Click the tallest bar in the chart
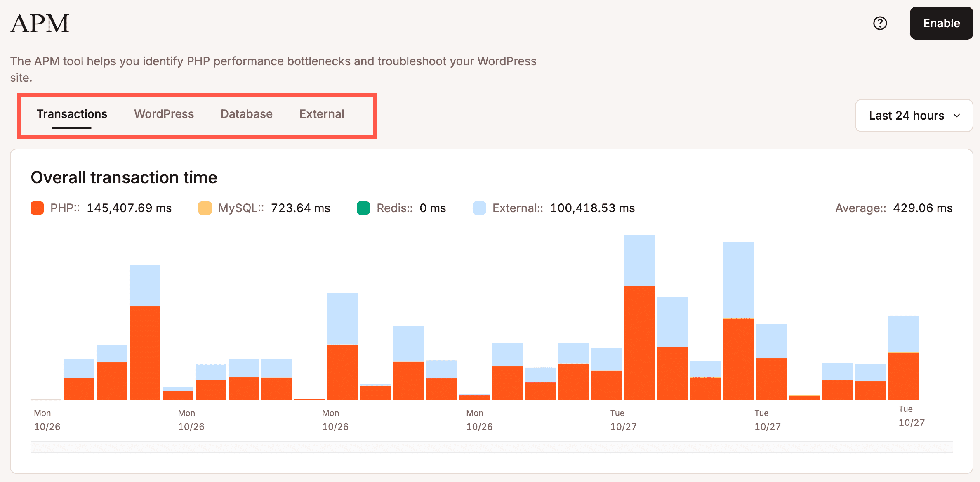 639,318
